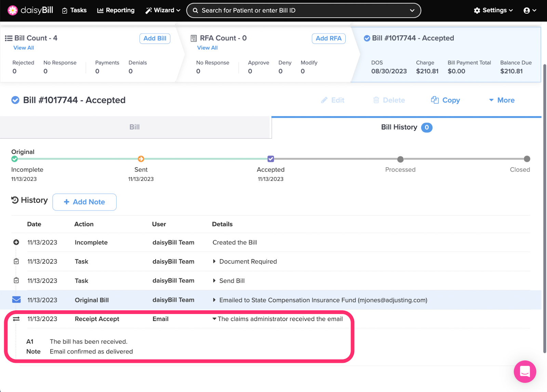The width and height of the screenshot is (547, 392).
Task: Click the Balance Due $210.81 value
Action: (511, 71)
